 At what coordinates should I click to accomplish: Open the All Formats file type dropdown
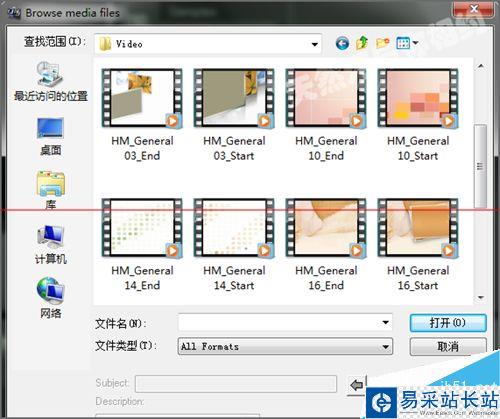(x=285, y=347)
